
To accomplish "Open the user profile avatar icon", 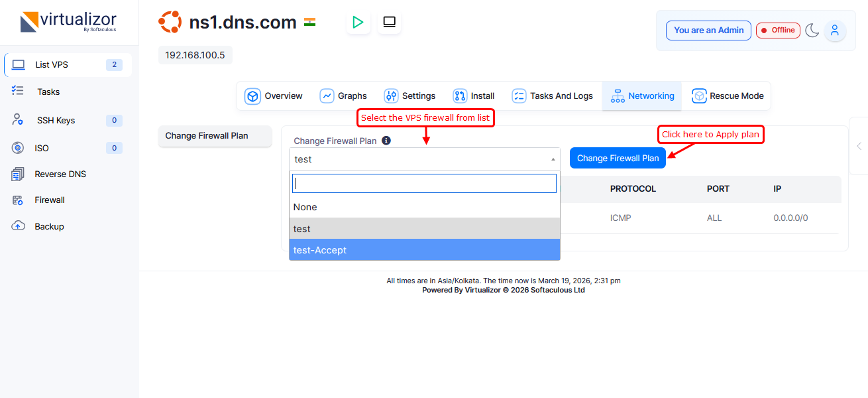I will 835,31.
